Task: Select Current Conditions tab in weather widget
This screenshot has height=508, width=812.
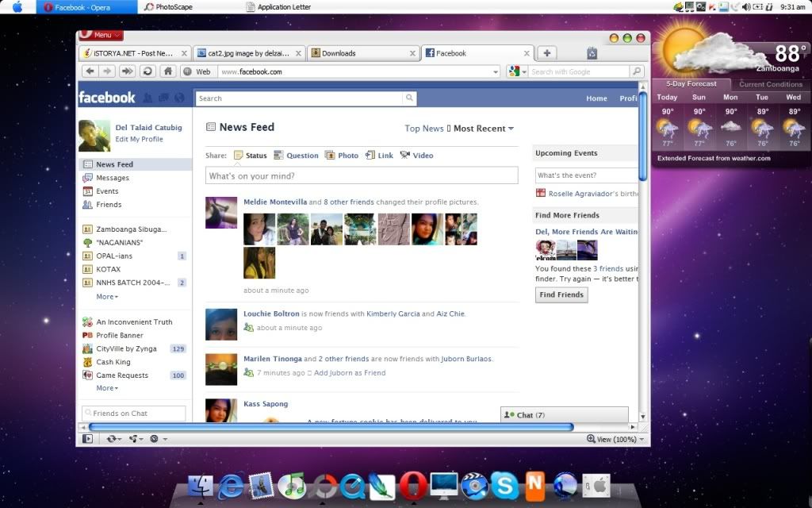Action: (x=771, y=84)
